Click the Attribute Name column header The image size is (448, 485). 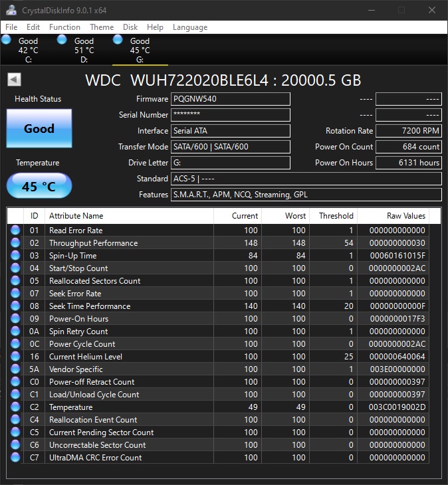point(129,216)
